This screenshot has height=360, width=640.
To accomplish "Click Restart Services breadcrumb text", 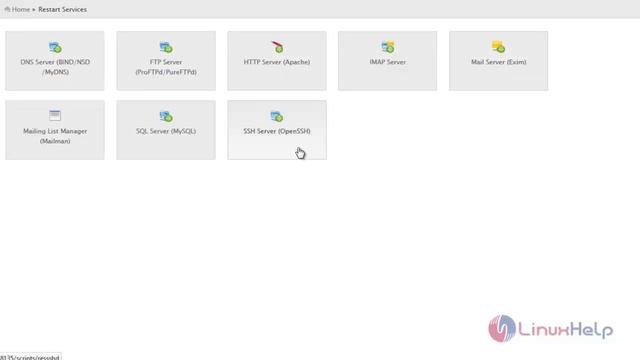I will [62, 9].
